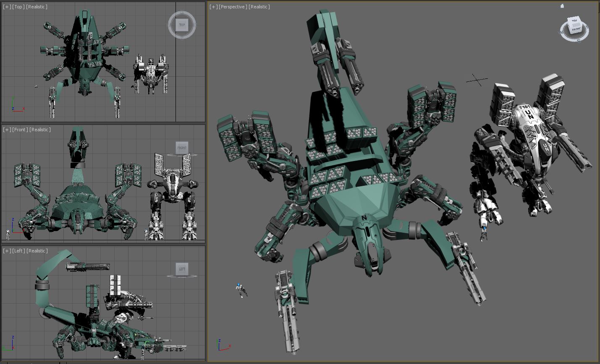Open the [+] menu in Left viewport
Screen dimensions: 600x364
[x=7, y=251]
